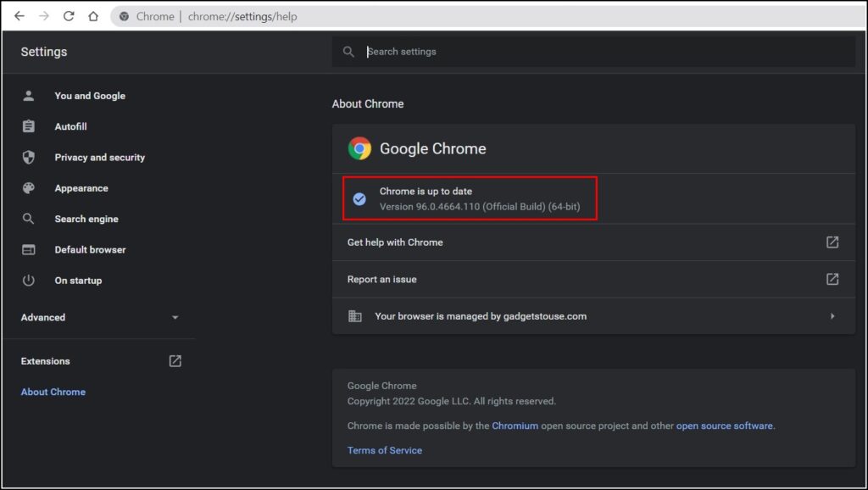
Task: Click the Google Chrome logo
Action: 359,148
